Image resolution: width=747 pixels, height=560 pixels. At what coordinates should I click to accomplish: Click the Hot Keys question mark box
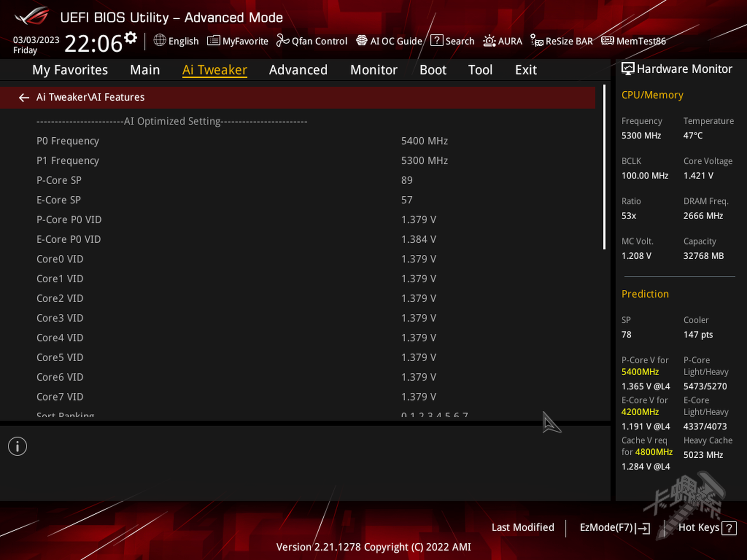pos(729,528)
